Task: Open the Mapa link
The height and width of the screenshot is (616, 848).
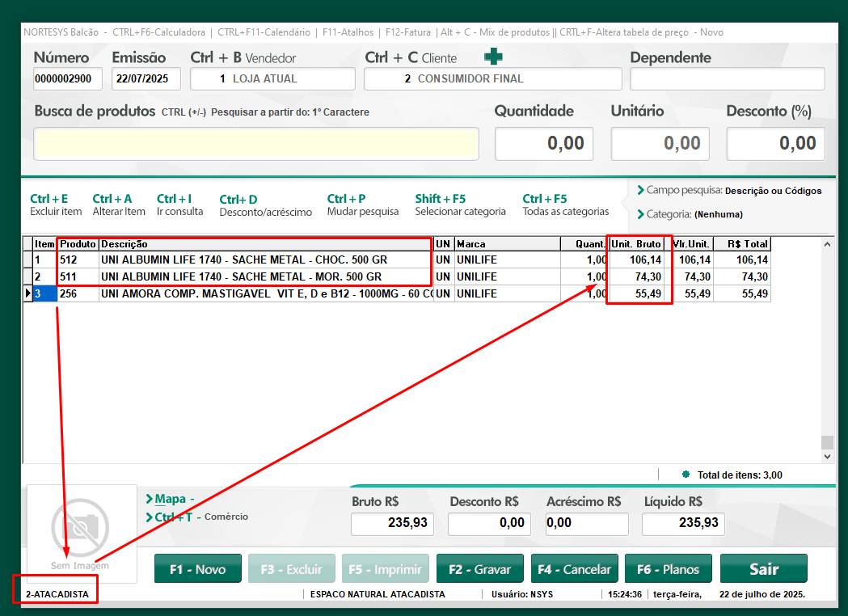Action: [x=171, y=499]
